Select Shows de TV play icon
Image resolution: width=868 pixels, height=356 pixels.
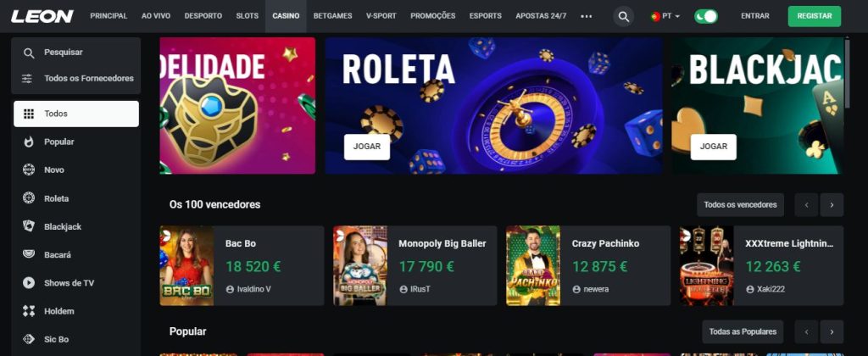pos(29,283)
